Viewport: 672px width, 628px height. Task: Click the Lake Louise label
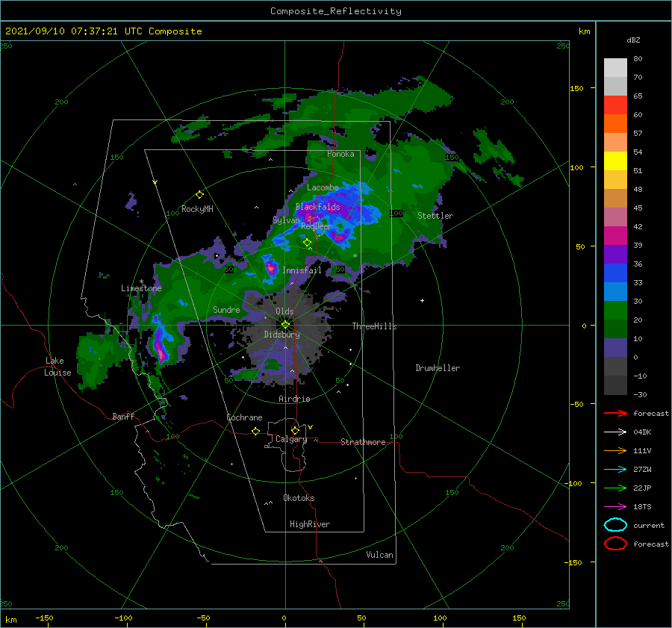57,367
